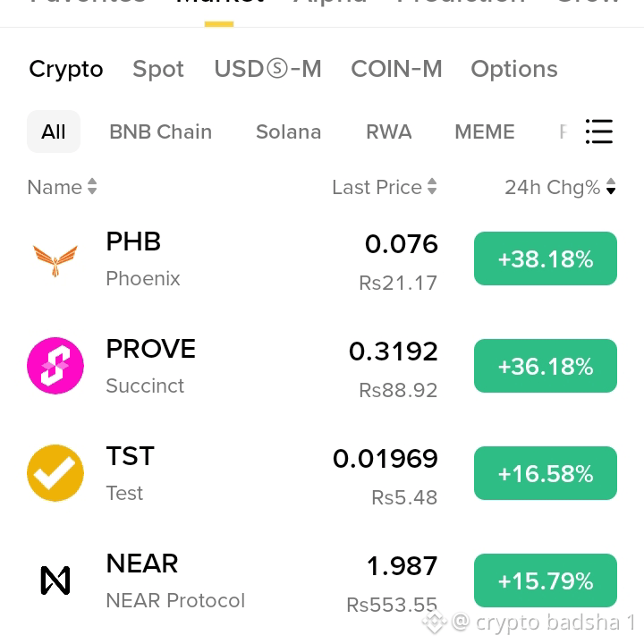Tap the +38.18% change badge for PHB
Viewport: 644px width, 644px height.
coord(546,258)
